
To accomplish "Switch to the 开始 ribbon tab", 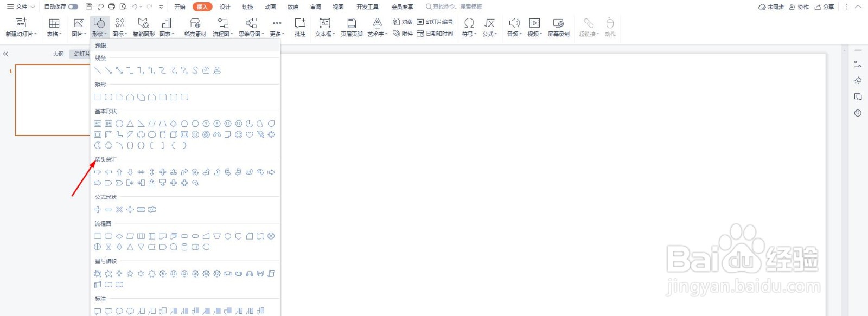I will tap(180, 7).
